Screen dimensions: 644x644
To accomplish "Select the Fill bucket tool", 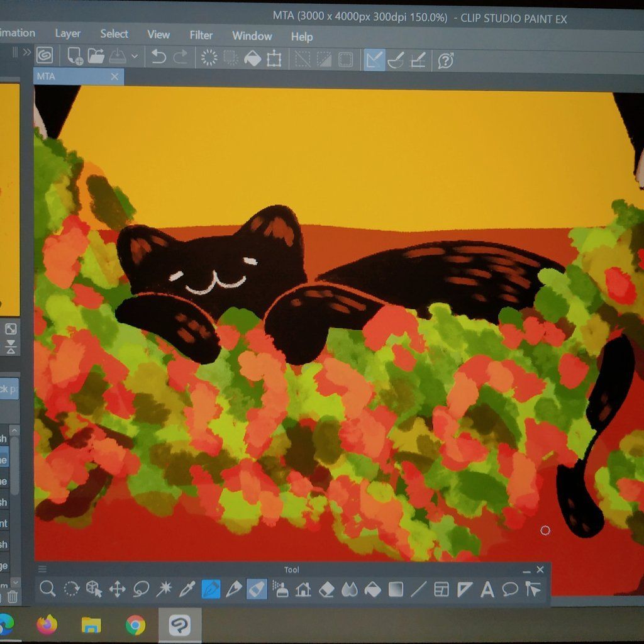I will tap(372, 590).
